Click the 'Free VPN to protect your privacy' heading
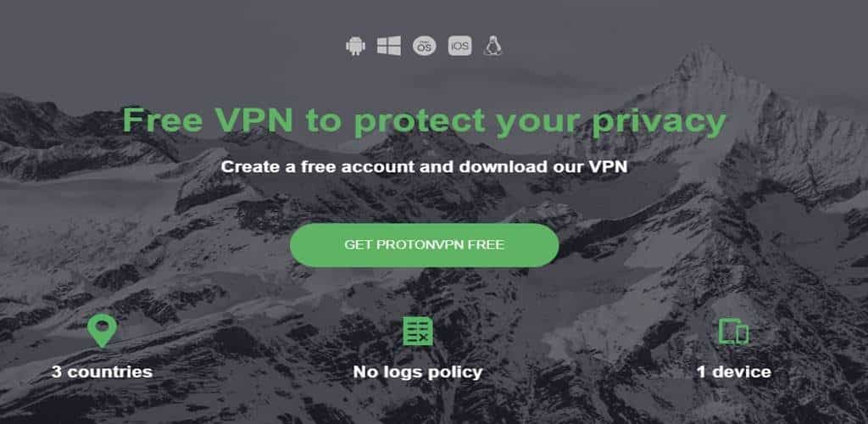The height and width of the screenshot is (424, 868). pos(424,121)
